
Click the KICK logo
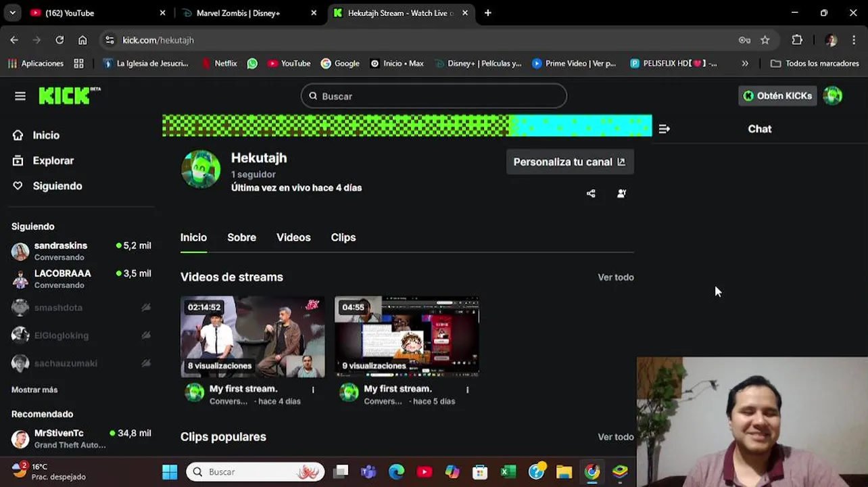69,96
